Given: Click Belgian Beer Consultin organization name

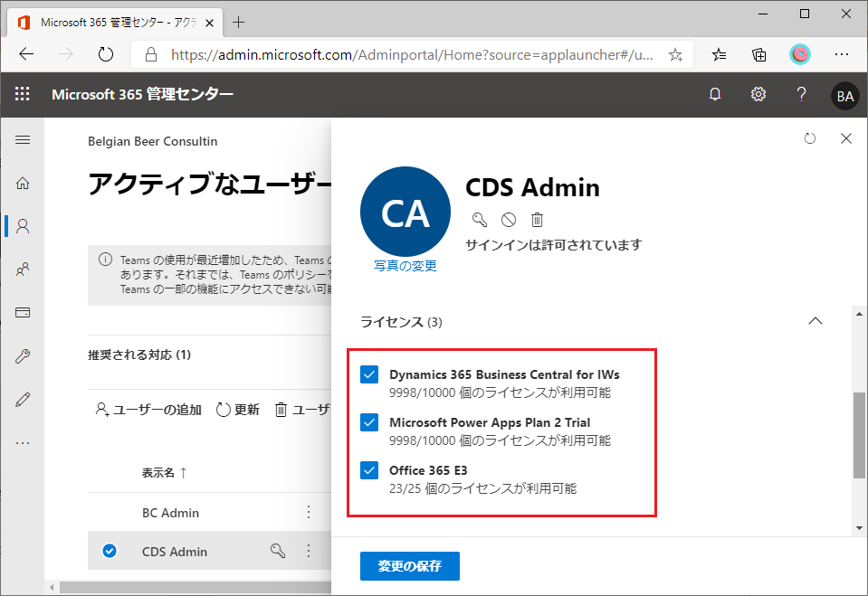Looking at the screenshot, I should (152, 141).
